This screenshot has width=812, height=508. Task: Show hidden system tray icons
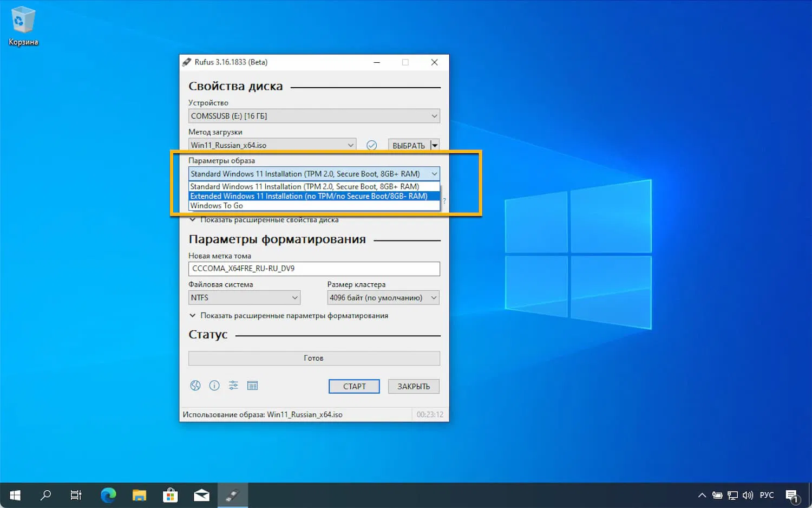[702, 495]
